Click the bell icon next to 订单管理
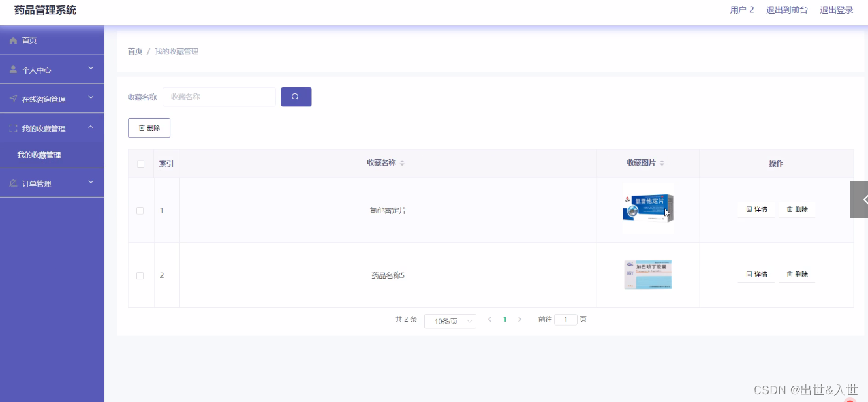 [x=13, y=184]
